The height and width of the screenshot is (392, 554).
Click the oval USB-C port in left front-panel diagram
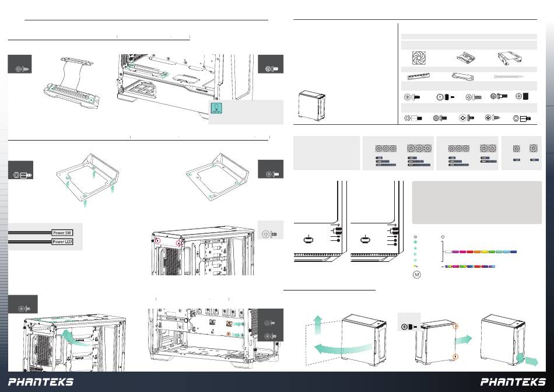(308, 240)
